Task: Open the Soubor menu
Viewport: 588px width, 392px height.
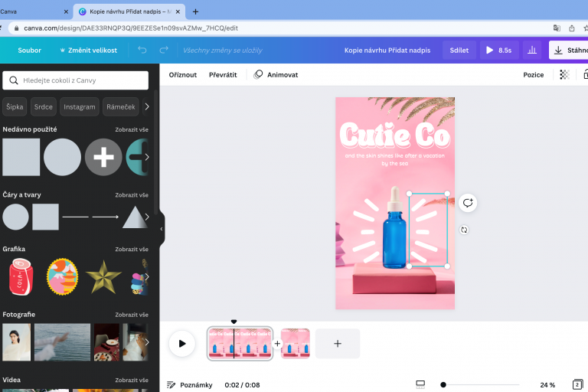Action: 30,50
